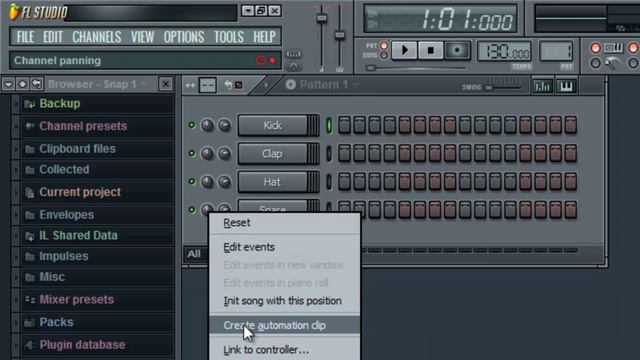Click the Hat channel volume knob

224,182
